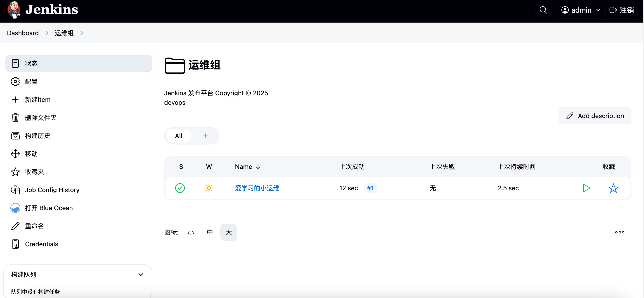Viewport: 644px width, 298px height.
Task: Click the move folder arrows icon
Action: 15,154
